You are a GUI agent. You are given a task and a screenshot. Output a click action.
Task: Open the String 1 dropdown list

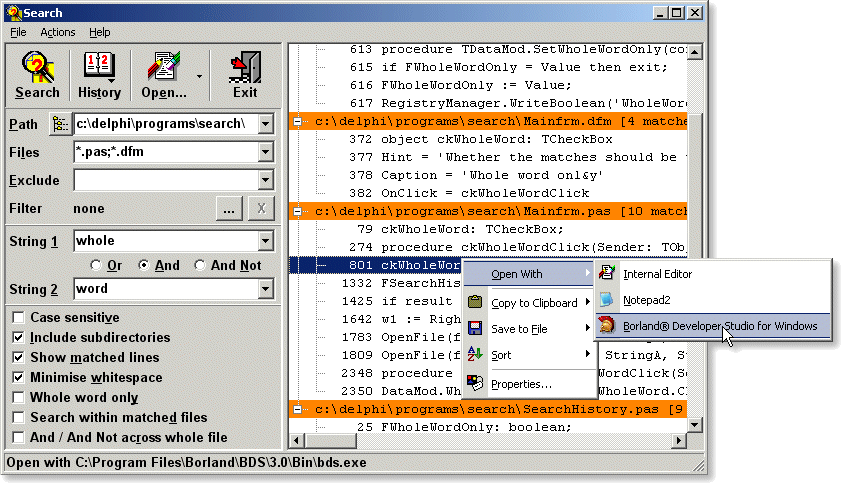(265, 241)
